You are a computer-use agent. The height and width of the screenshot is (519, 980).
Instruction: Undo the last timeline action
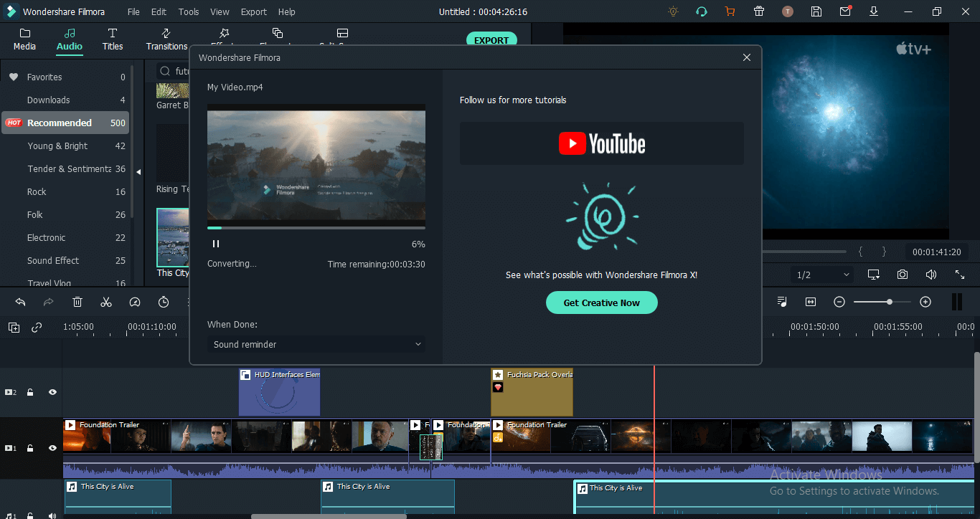[20, 302]
